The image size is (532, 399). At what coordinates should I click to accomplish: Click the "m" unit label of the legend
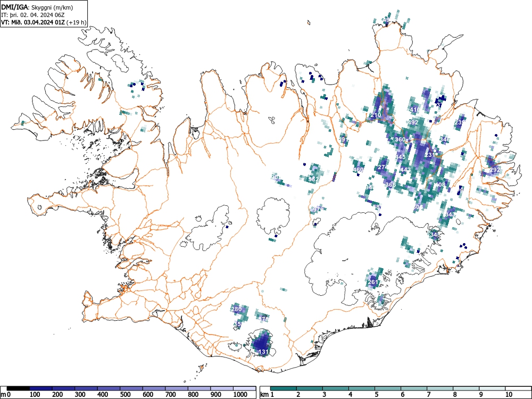click(x=3, y=395)
